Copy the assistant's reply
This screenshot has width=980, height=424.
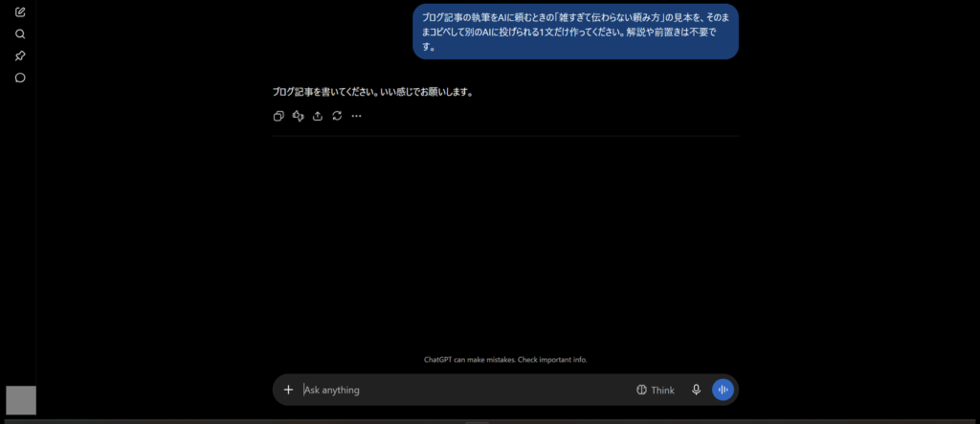[278, 116]
